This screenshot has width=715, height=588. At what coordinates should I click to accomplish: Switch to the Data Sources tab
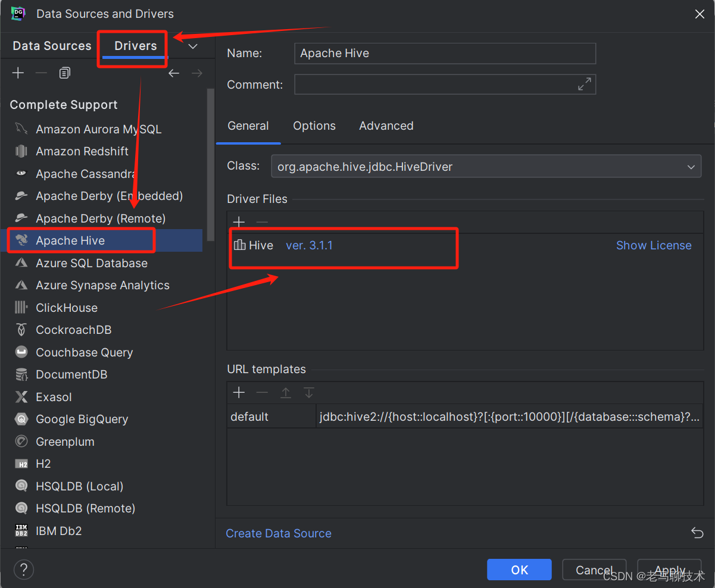click(x=52, y=46)
